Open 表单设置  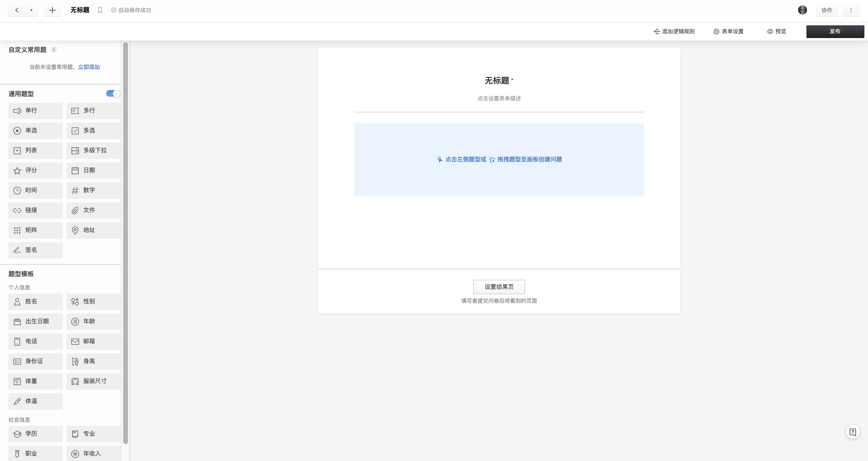click(x=729, y=31)
